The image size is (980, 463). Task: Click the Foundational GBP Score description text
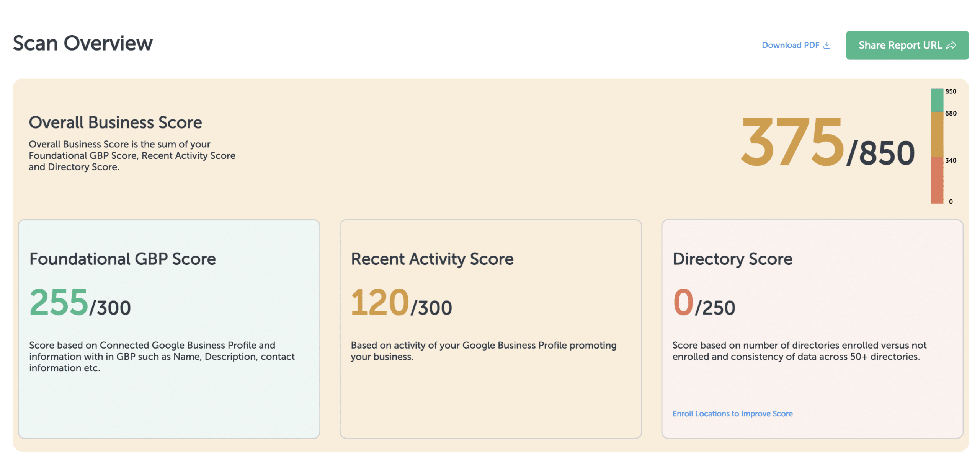[162, 356]
